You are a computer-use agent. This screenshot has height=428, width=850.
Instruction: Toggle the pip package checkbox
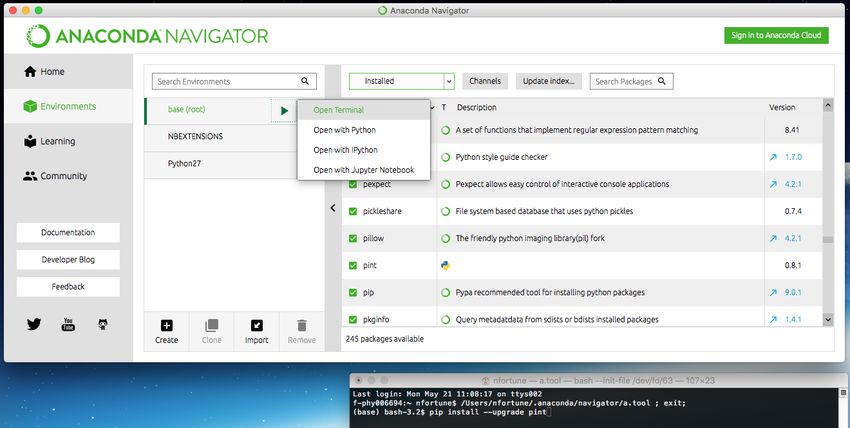tap(353, 293)
